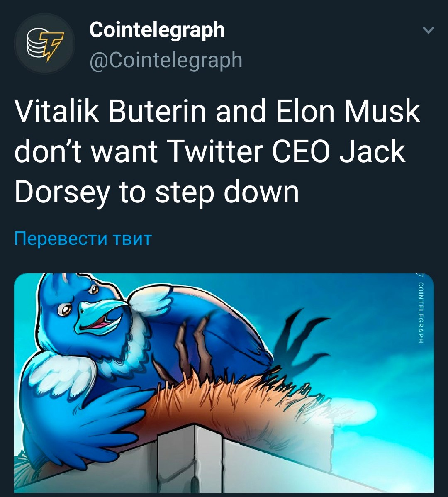Screen dimensions: 448x497
Task: Click the words step down in tweet
Action: click(226, 192)
